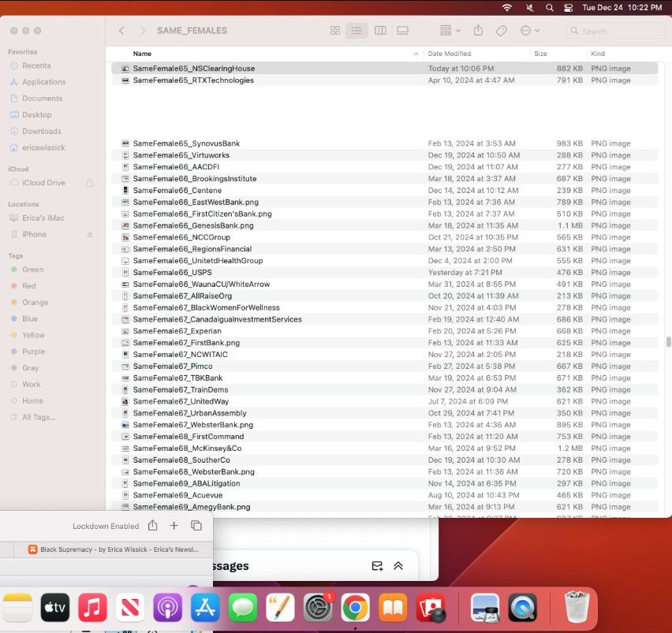This screenshot has width=672, height=633.
Task: Click Safari share icon beside Lockdown Enabled
Action: click(x=152, y=526)
